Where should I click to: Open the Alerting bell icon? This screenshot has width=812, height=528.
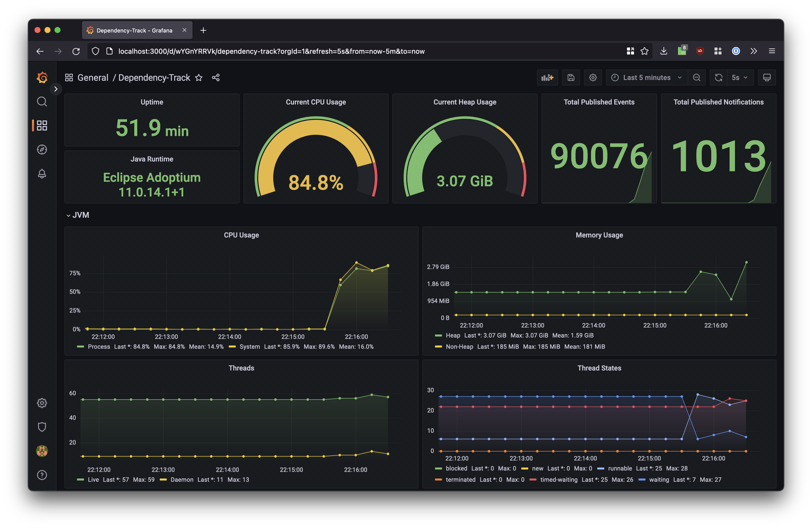[42, 173]
